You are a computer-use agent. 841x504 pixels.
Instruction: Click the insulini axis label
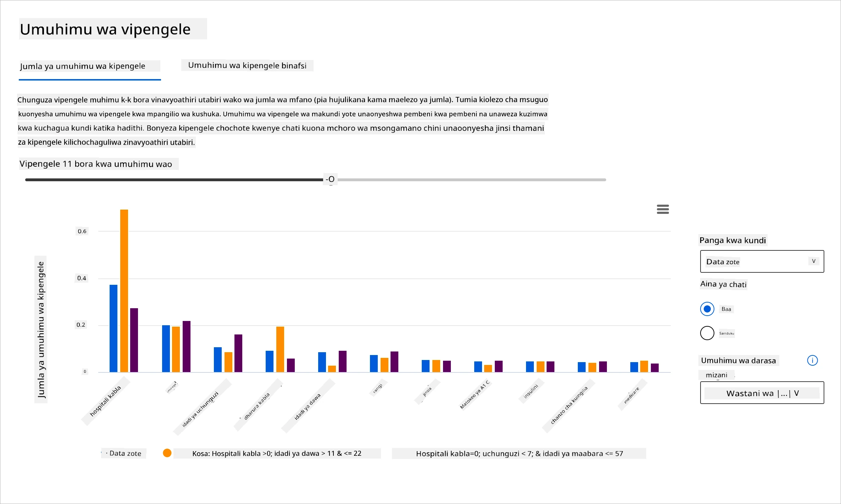(x=531, y=391)
